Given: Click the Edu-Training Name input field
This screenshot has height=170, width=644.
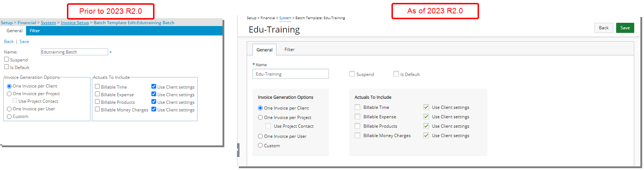Looking at the screenshot, I should tap(291, 74).
